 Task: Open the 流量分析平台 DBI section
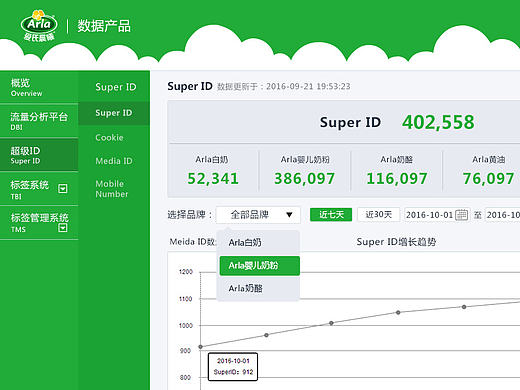[x=39, y=121]
